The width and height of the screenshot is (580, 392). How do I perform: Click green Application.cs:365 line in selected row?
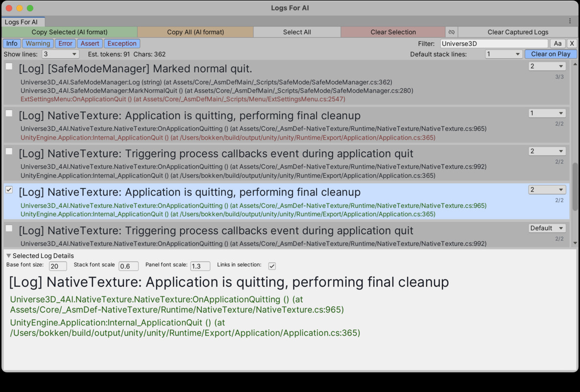point(228,214)
